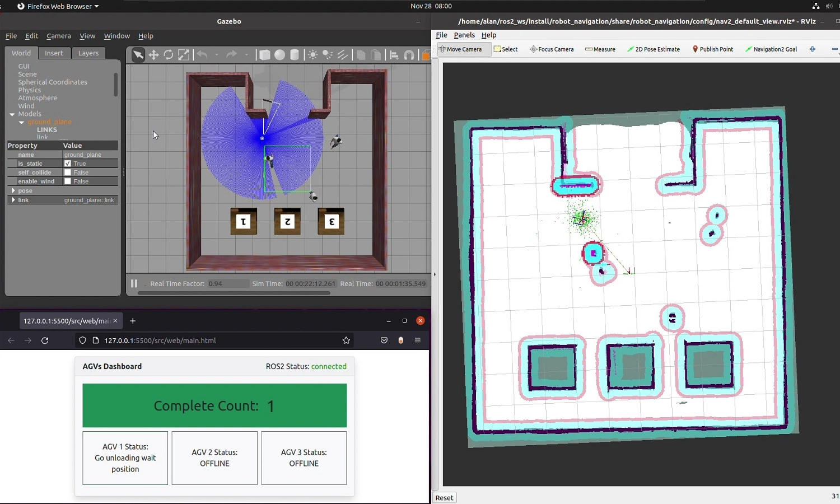Collapse the Models tree node
This screenshot has height=504, width=840.
12,114
